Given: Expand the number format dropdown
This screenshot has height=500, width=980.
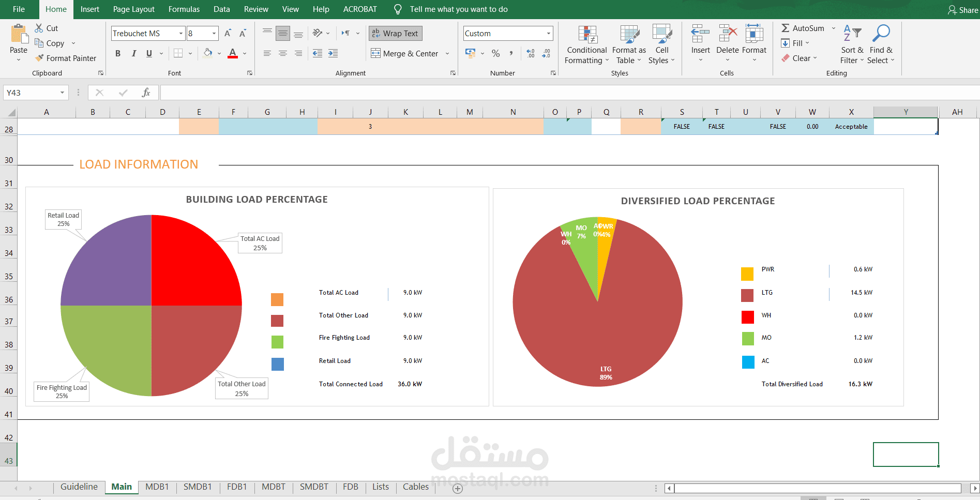Looking at the screenshot, I should 549,34.
